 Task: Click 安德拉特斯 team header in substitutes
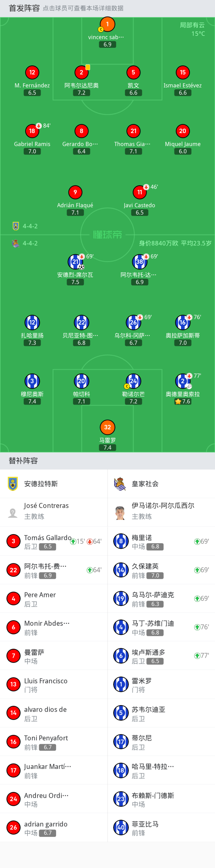point(53,484)
